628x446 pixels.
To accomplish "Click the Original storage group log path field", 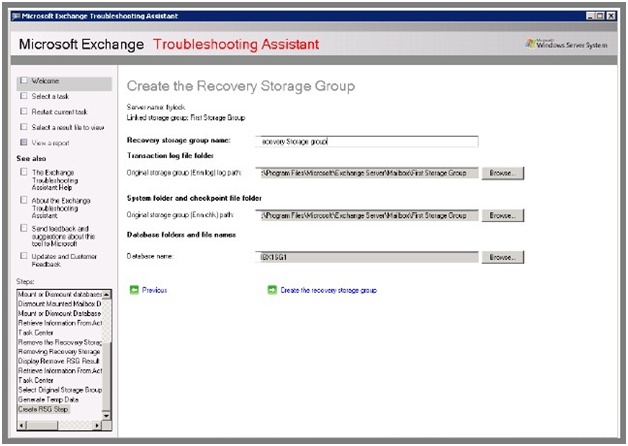I will tap(366, 173).
